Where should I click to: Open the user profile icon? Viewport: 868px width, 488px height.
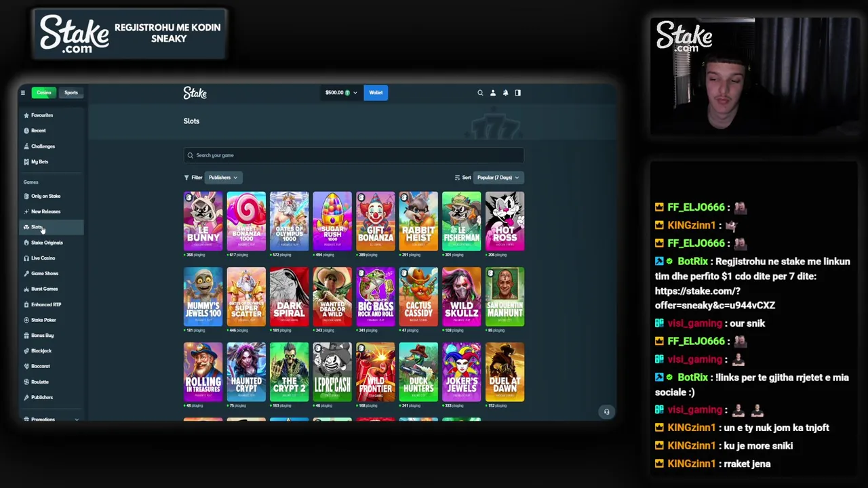point(493,93)
